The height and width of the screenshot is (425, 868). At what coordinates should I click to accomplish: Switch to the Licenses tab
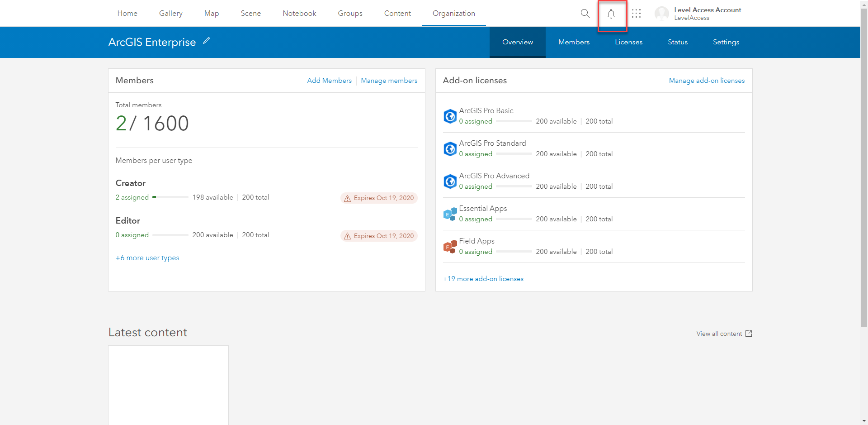pos(629,42)
